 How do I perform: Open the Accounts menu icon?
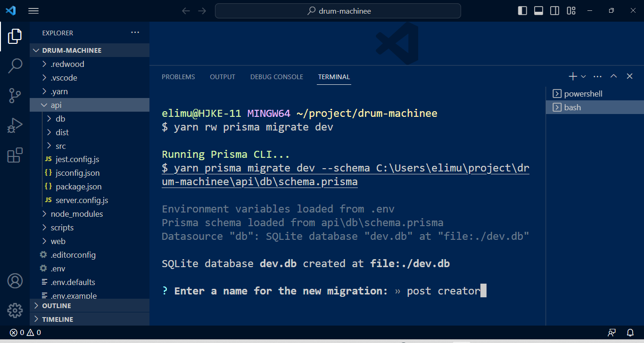[15, 281]
